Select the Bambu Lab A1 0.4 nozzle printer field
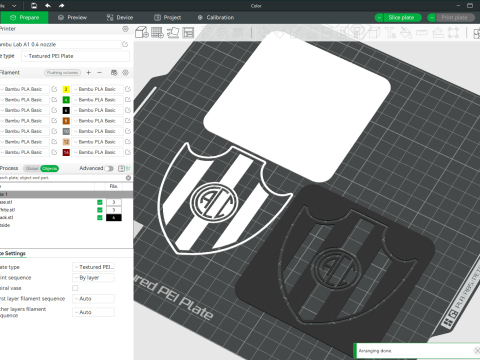This screenshot has width=480, height=360. click(x=60, y=44)
